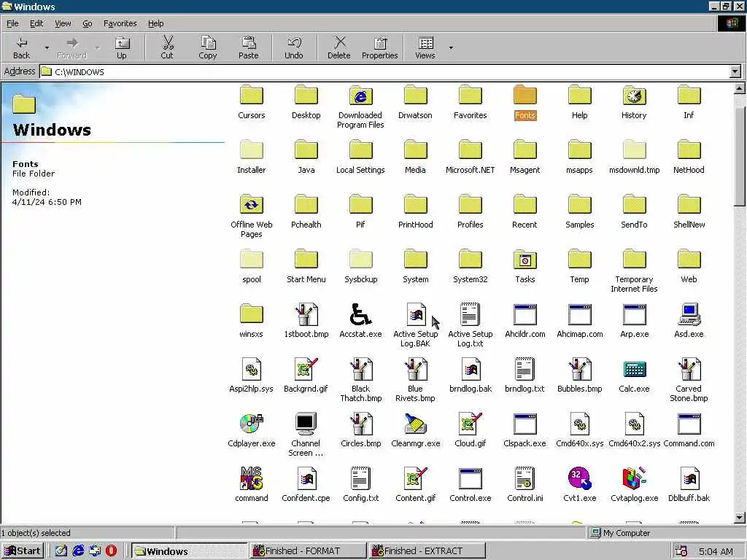The image size is (747, 560).
Task: Select the Cvt1.exe icon
Action: click(580, 478)
